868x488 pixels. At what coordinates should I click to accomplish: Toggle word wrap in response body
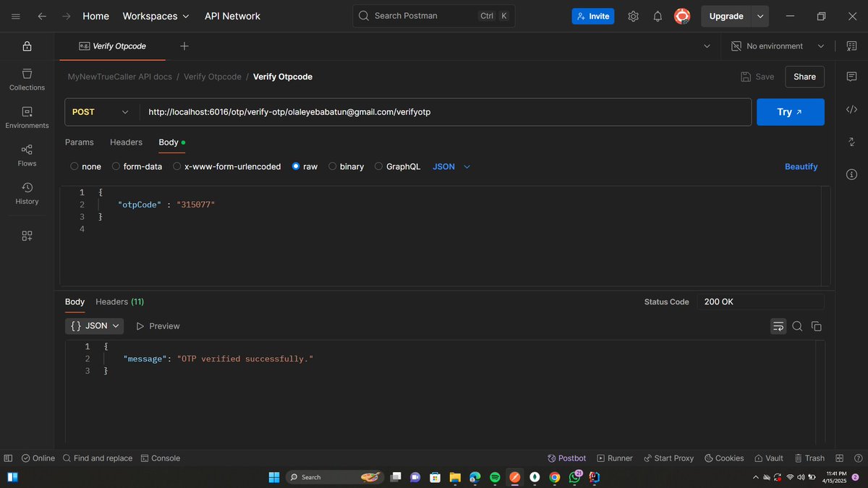click(778, 326)
